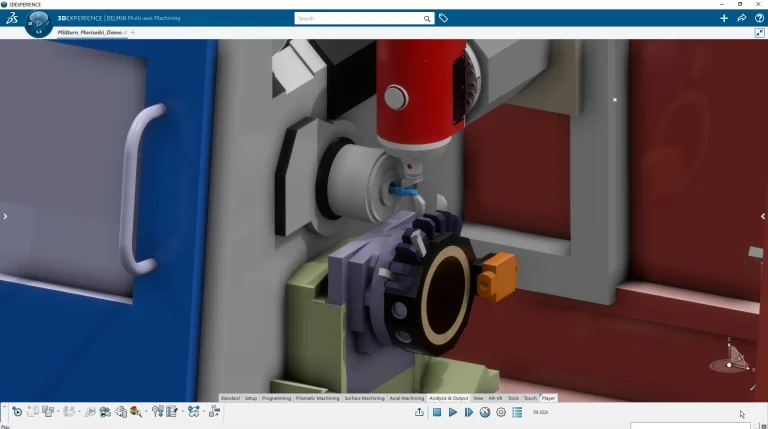Select the Milltern_Morizeiki_Demo document tab

[88, 33]
